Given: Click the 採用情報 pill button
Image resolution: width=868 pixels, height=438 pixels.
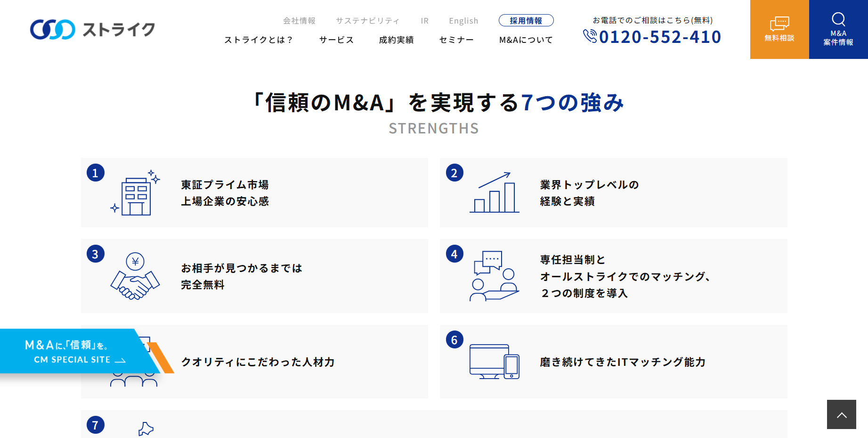Looking at the screenshot, I should (x=526, y=21).
